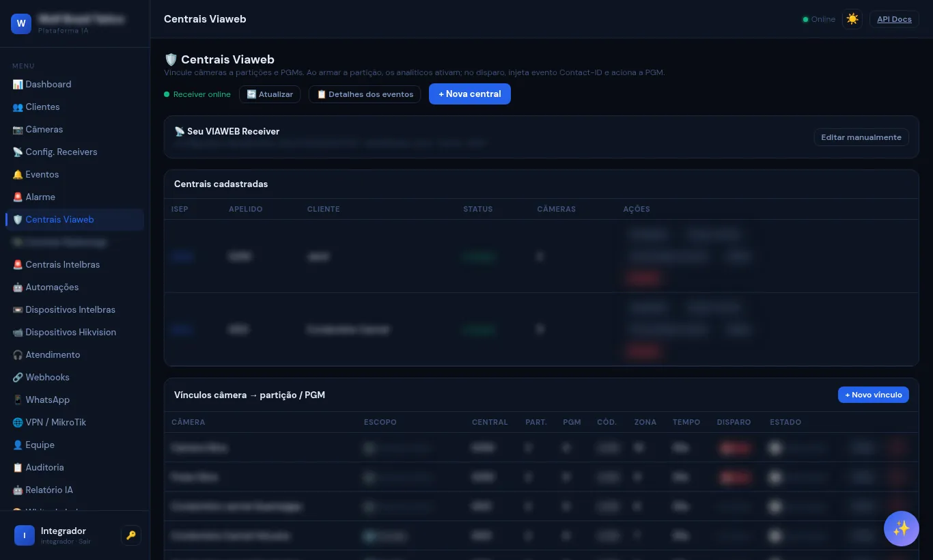Click the W platform logo
The width and height of the screenshot is (933, 560).
pos(21,23)
